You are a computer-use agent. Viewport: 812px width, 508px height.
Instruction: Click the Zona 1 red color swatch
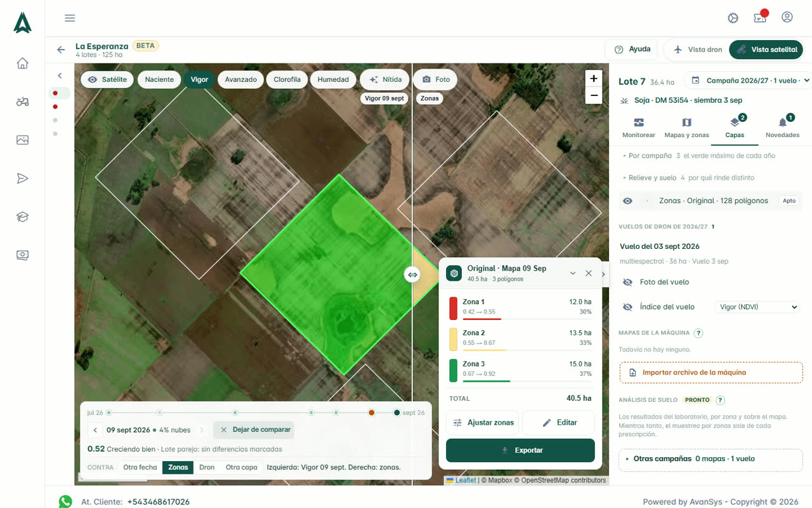pos(453,308)
